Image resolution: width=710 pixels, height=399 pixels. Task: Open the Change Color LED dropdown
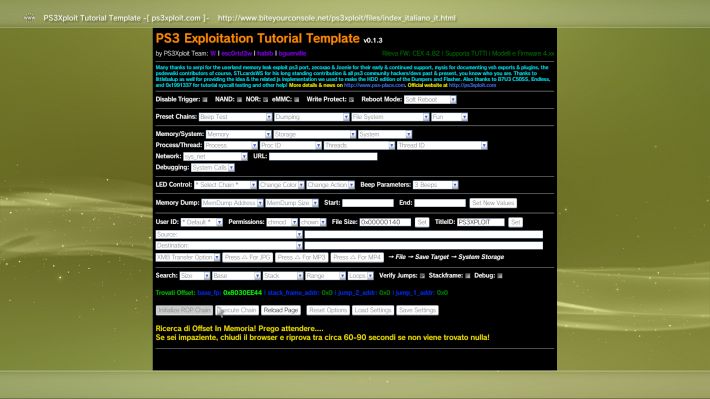(x=282, y=185)
